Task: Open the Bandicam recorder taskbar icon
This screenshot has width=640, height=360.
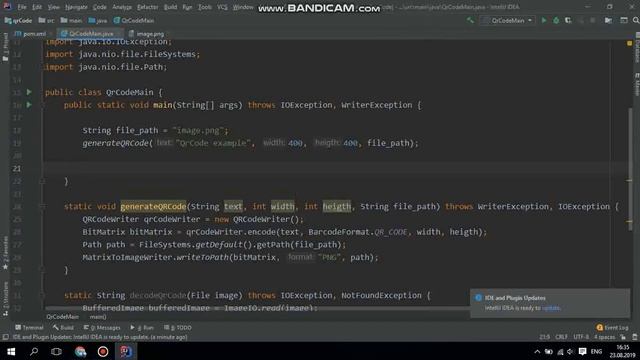Action: point(103,351)
